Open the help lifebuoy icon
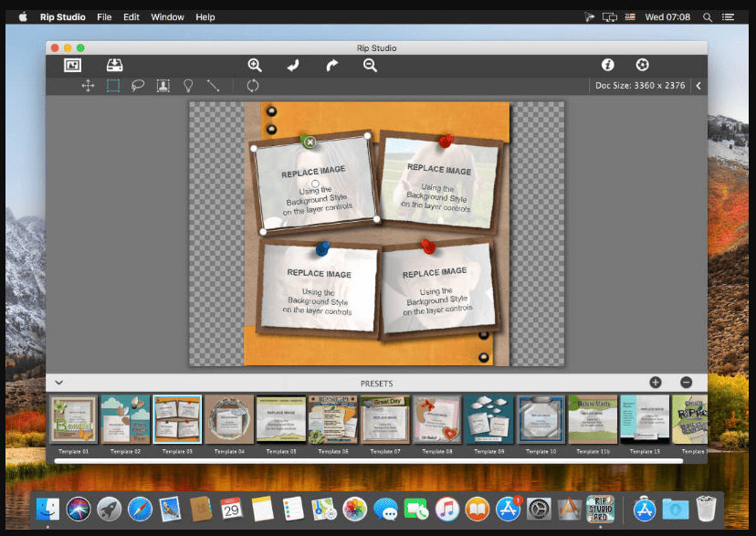 [x=642, y=65]
